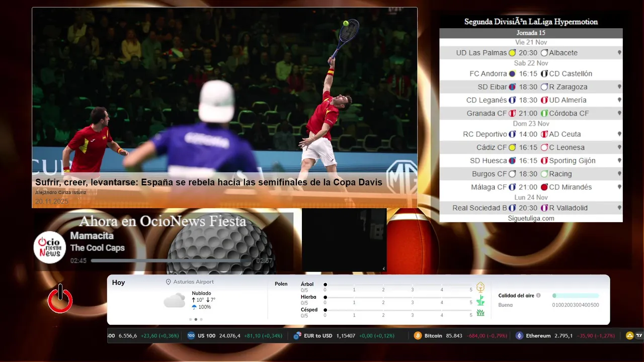644x362 pixels.
Task: Click the song title Mamacita
Action: pyautogui.click(x=92, y=236)
